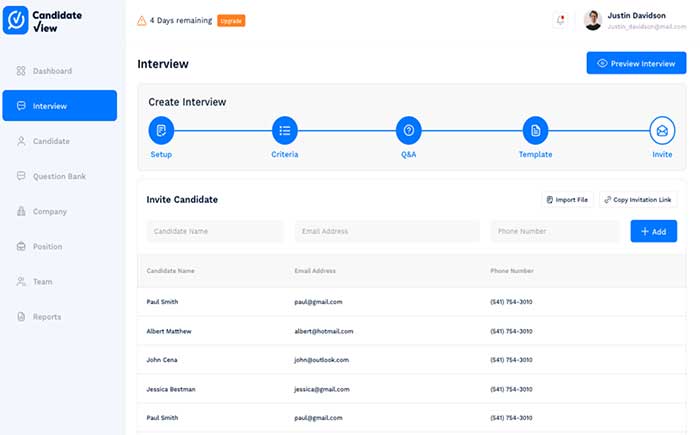Click the Invite step label
Image resolution: width=700 pixels, height=435 pixels.
pos(662,154)
